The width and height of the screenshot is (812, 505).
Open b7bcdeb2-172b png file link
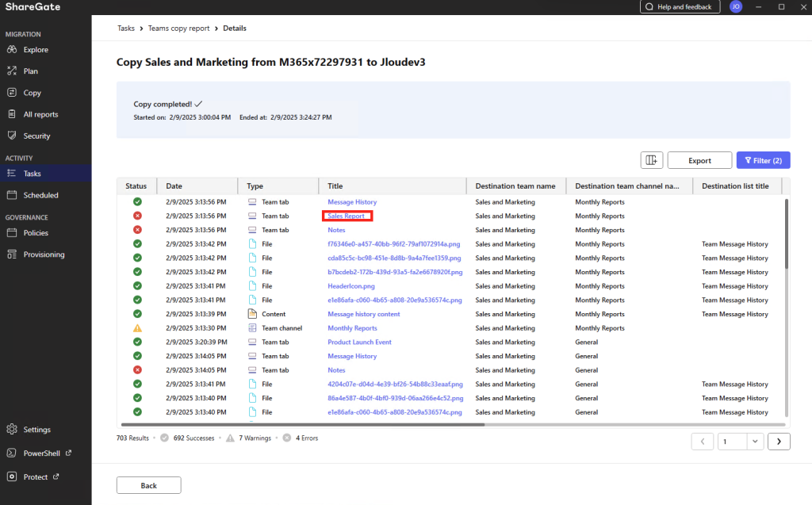click(x=395, y=272)
